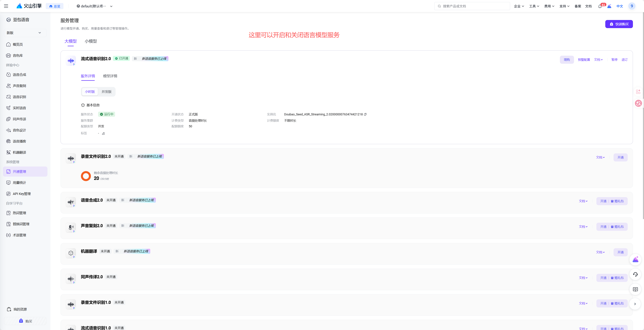Switch to the 小模型 tab

[x=91, y=41]
